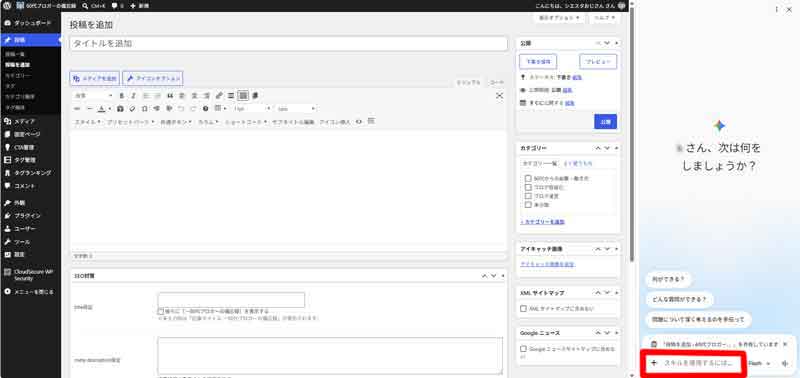The image size is (800, 378).
Task: Open the ショートコード dropdown in toolbar
Action: point(247,122)
